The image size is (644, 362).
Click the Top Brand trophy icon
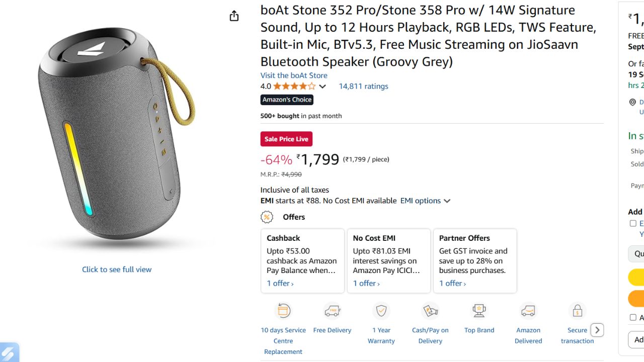(479, 311)
